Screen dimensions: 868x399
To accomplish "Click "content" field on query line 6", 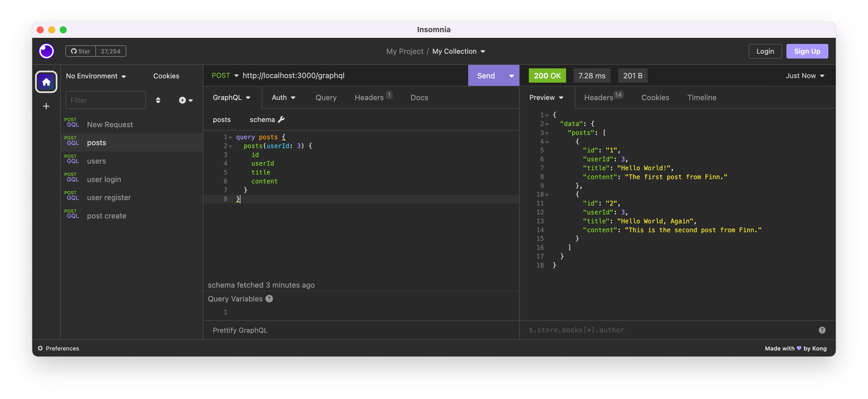I will pos(264,181).
